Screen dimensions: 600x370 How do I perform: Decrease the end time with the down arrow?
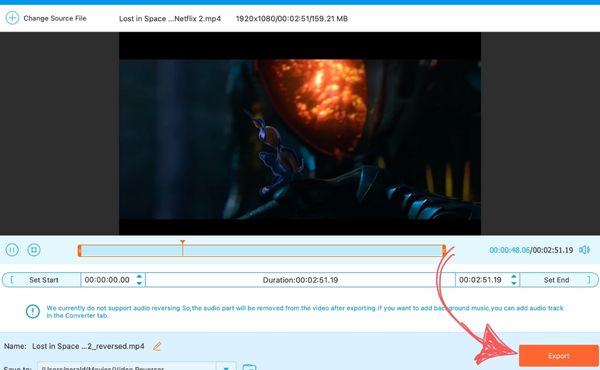[514, 283]
